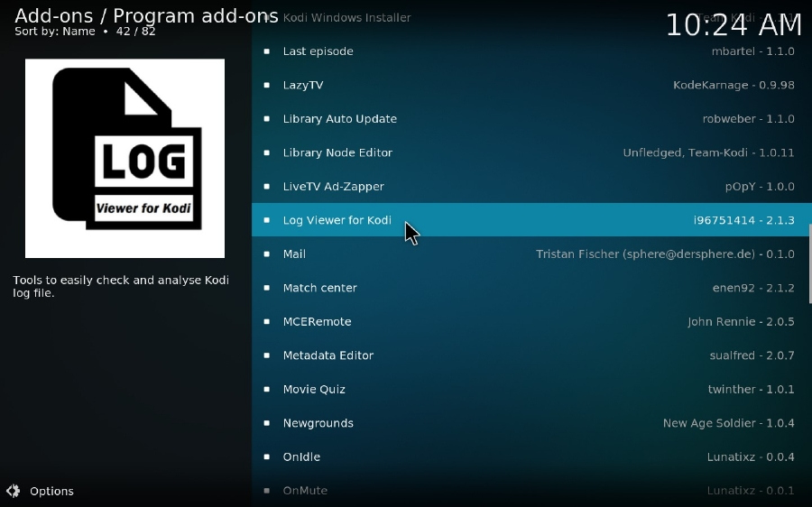Image resolution: width=812 pixels, height=507 pixels.
Task: Click author text twinther - 1.0.1
Action: click(751, 389)
